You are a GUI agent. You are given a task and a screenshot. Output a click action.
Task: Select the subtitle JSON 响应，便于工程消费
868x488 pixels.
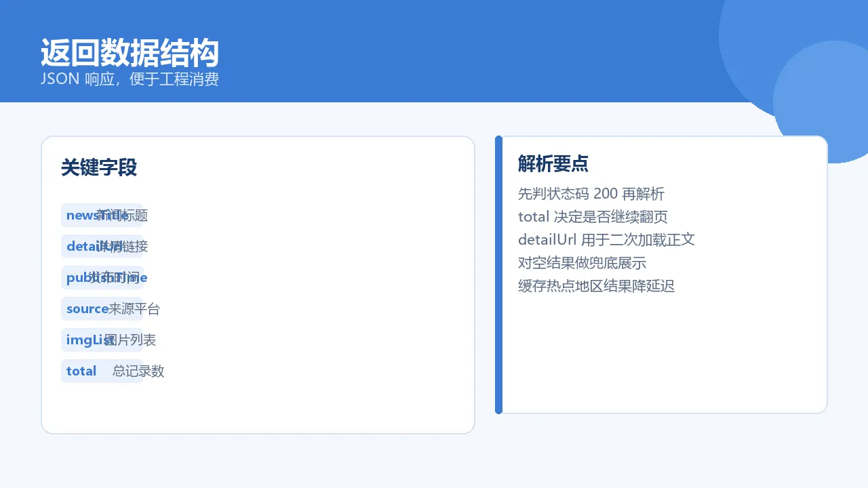click(130, 79)
